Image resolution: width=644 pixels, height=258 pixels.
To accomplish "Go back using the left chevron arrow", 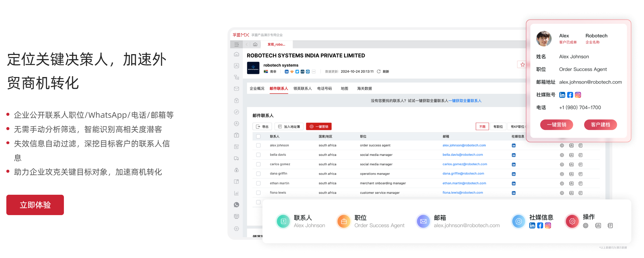I will click(x=247, y=45).
